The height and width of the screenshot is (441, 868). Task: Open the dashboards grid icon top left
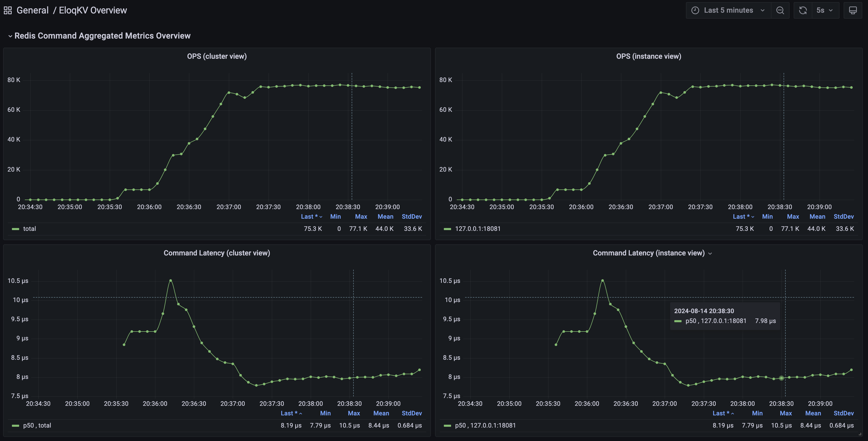click(x=8, y=10)
